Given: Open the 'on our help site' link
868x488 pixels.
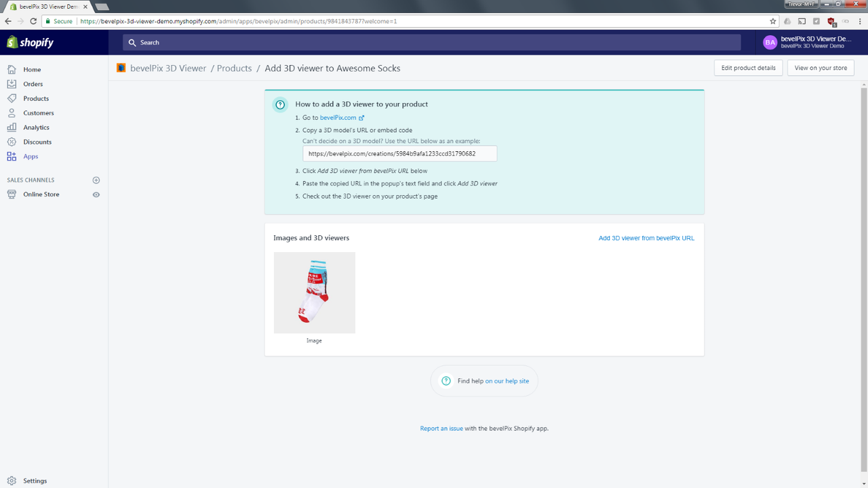Looking at the screenshot, I should [507, 381].
